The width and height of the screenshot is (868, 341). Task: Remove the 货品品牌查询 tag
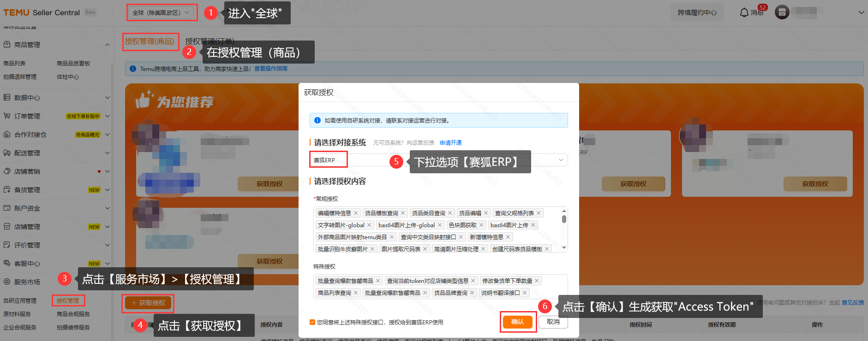click(472, 293)
